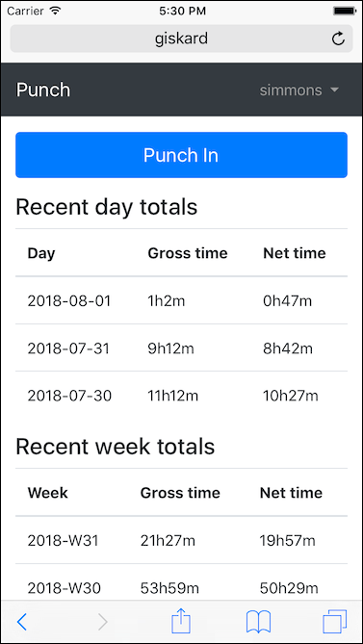
Task: Click the Punch In button
Action: coord(181,155)
